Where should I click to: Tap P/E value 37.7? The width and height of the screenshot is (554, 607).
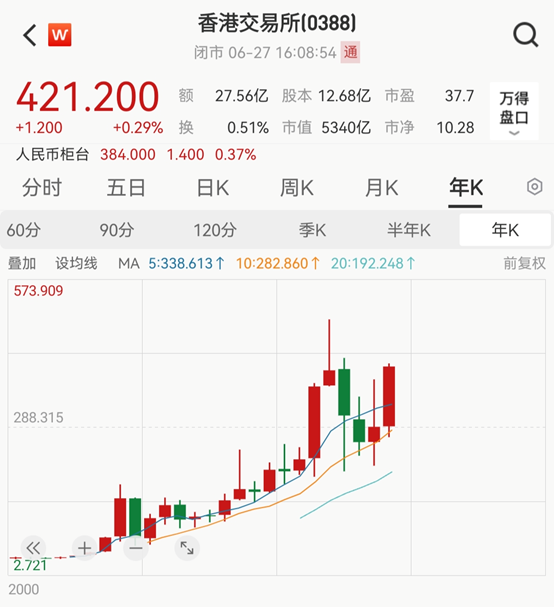459,96
